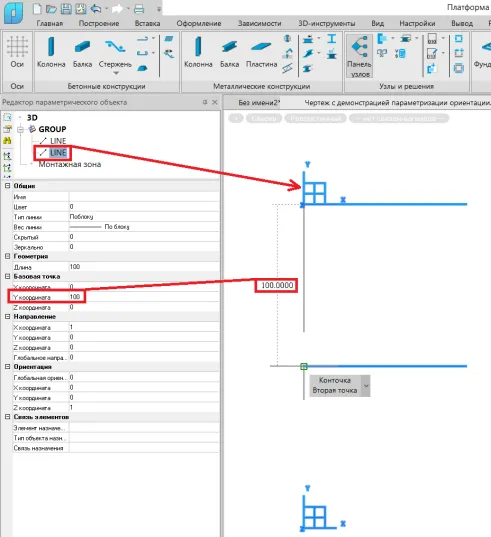The width and height of the screenshot is (491, 537).
Task: Collapse the Базовая точка section
Action: point(7,276)
